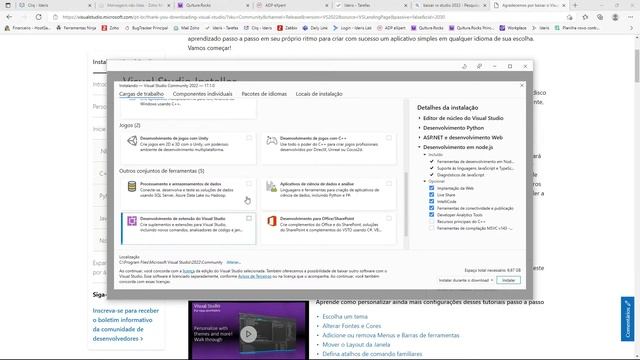
Task: Click the workloads list vertical scrollbar
Action: coord(406,204)
